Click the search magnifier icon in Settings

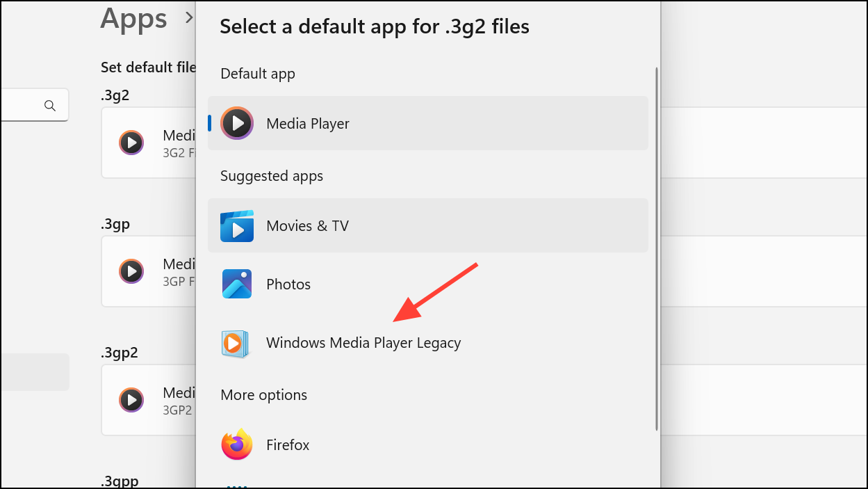click(49, 106)
